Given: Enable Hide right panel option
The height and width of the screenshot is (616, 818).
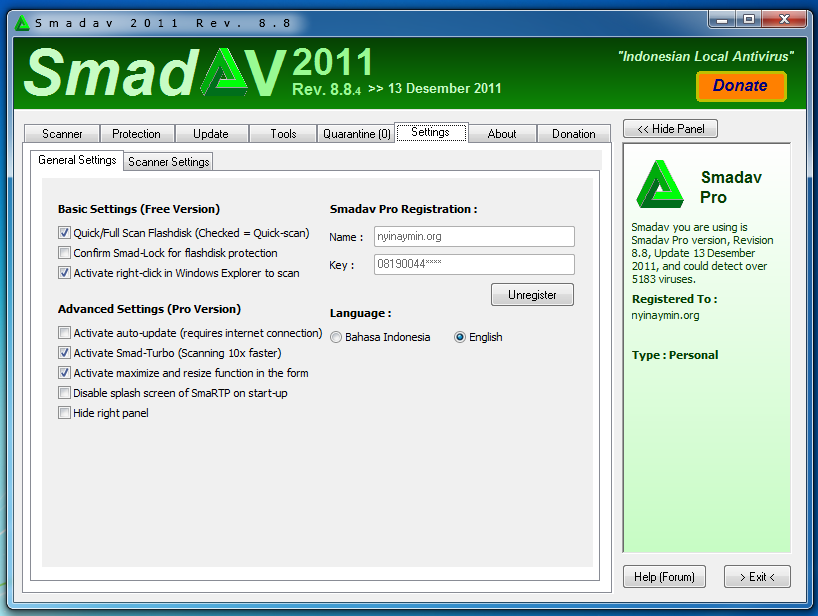Looking at the screenshot, I should pyautogui.click(x=64, y=412).
